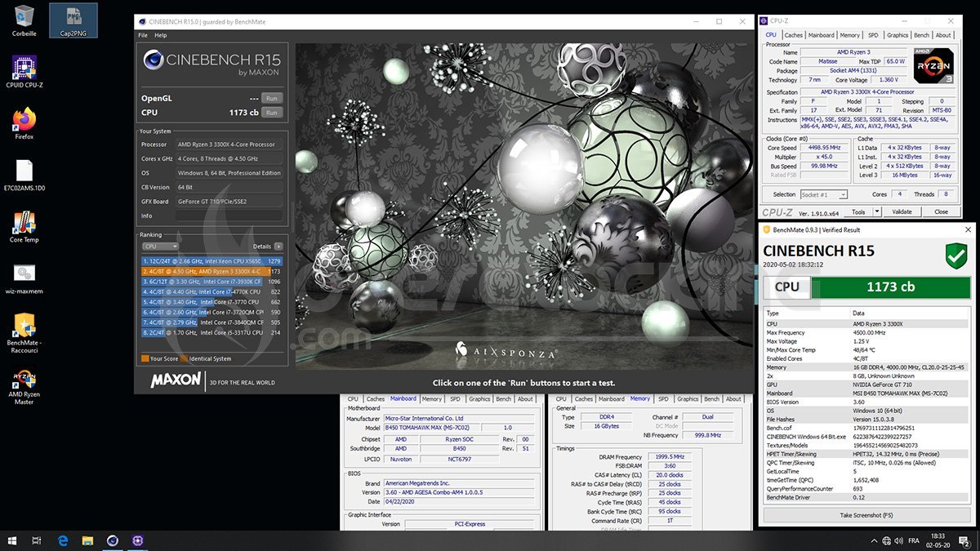Select the E7C02AMS.1D0 file icon
This screenshot has height=551, width=980.
(x=24, y=176)
